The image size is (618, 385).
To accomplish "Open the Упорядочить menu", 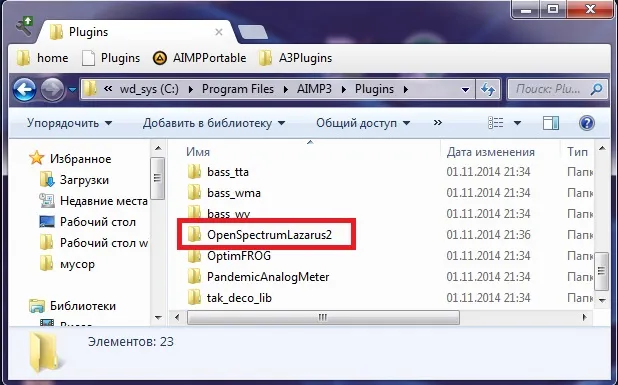I will click(x=69, y=123).
